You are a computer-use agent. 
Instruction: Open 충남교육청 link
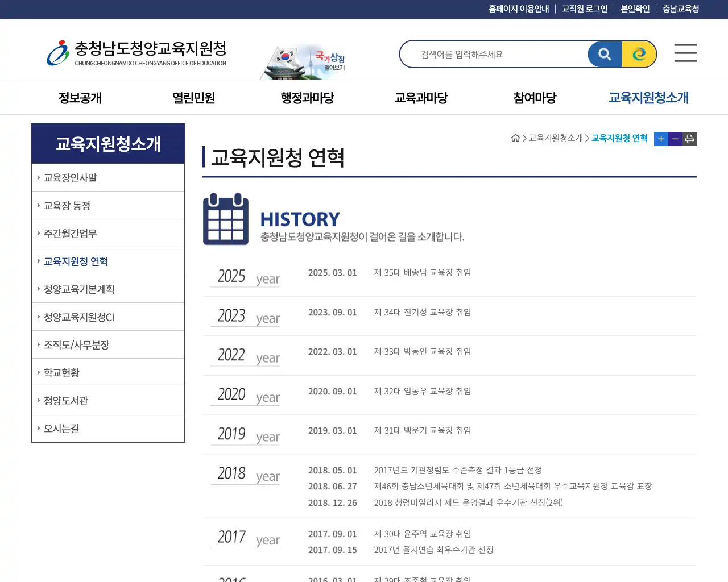pos(681,9)
